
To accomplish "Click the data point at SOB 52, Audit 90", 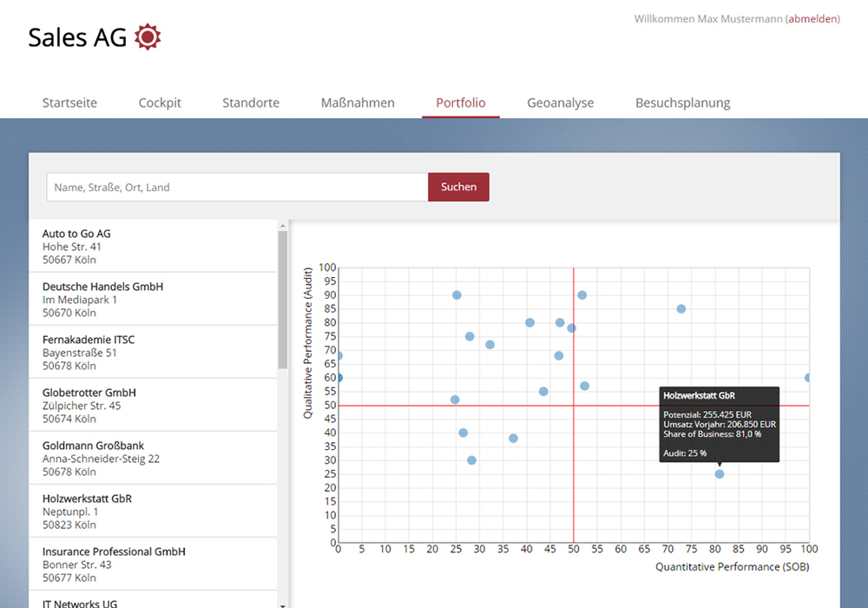I will tap(582, 295).
